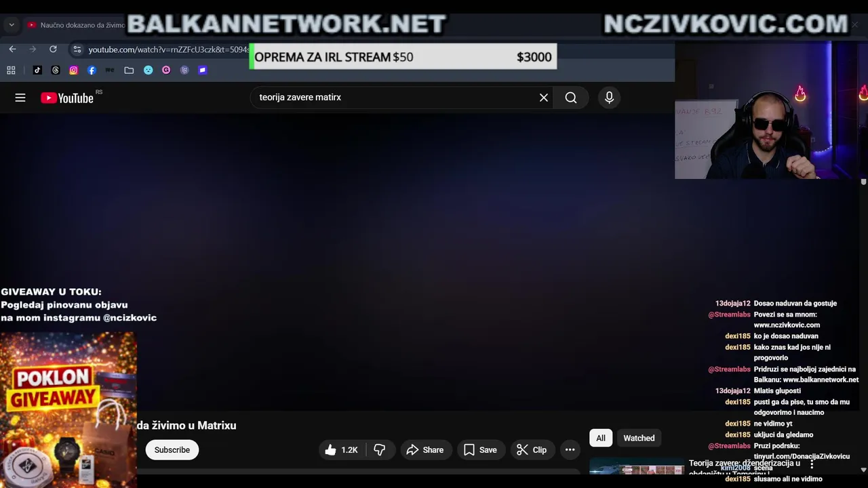868x488 pixels.
Task: Open the purple chat-square bookmark
Action: pyautogui.click(x=202, y=70)
